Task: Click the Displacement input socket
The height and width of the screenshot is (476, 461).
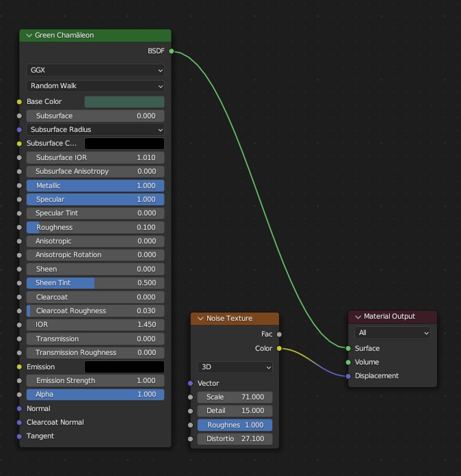Action: point(348,376)
